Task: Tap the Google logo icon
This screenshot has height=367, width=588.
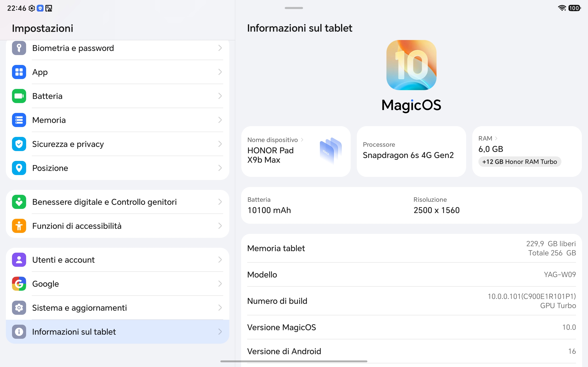Action: [19, 284]
